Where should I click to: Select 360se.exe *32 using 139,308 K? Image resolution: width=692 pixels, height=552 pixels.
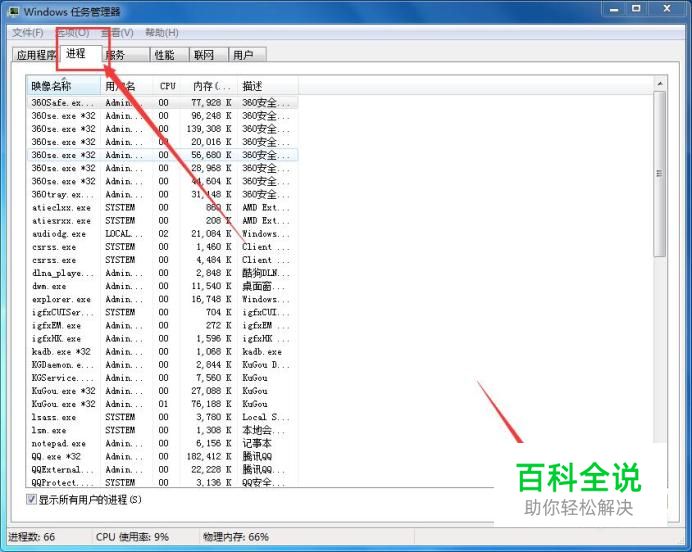(162, 129)
